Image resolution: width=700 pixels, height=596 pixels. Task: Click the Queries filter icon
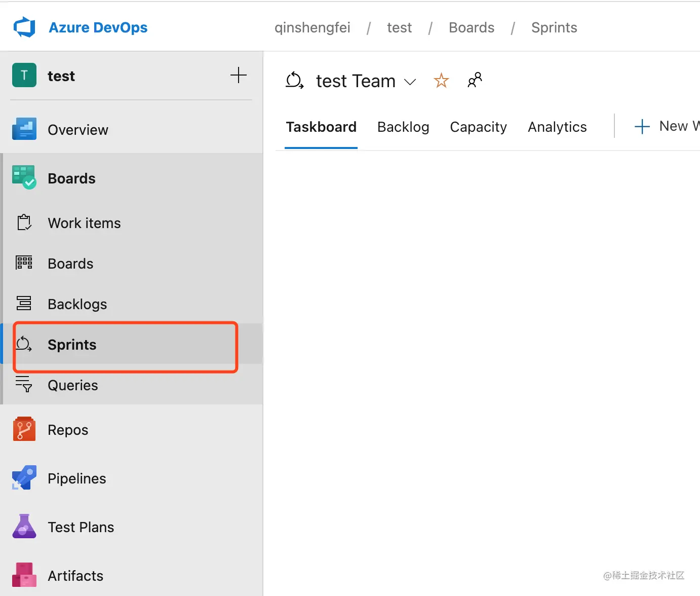pyautogui.click(x=24, y=384)
